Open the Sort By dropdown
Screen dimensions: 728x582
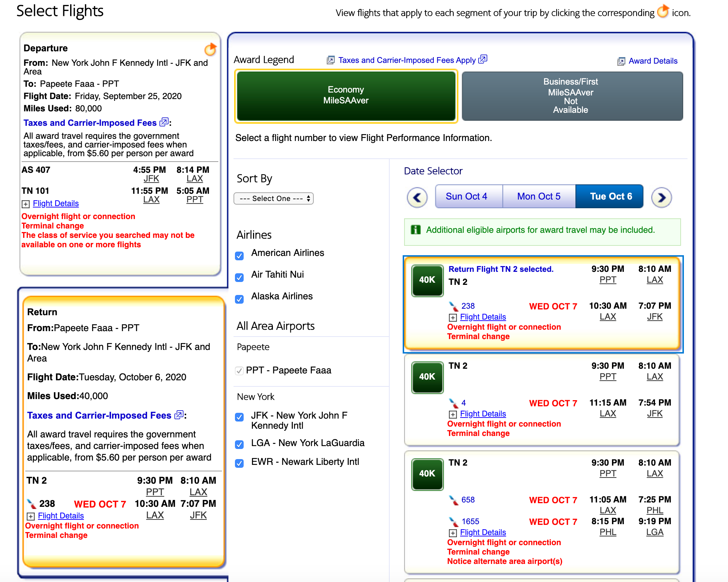pyautogui.click(x=274, y=198)
